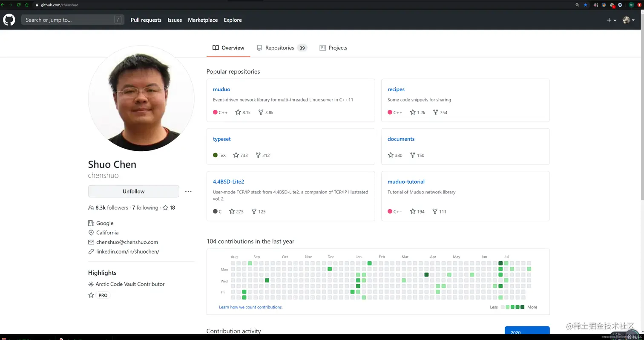Click the chenshuo@chenshuo.com email link

pyautogui.click(x=127, y=242)
